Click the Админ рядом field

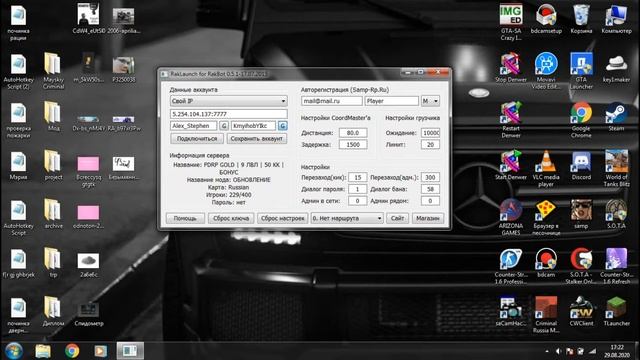click(430, 201)
